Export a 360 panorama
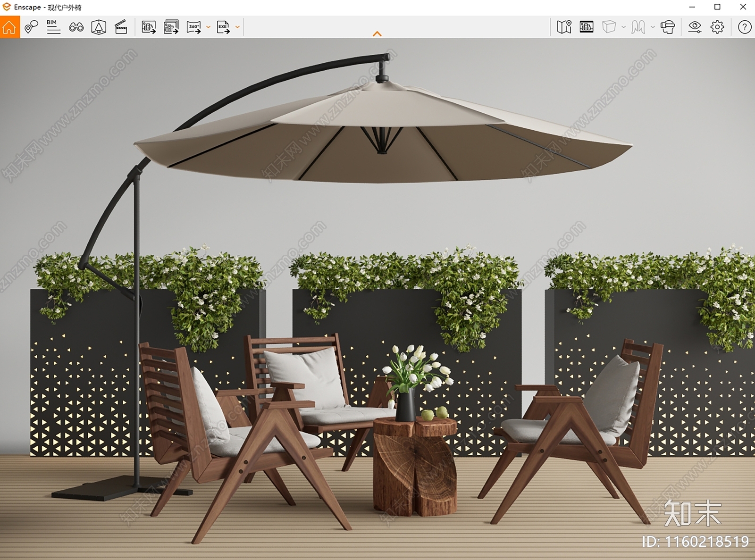 193,27
